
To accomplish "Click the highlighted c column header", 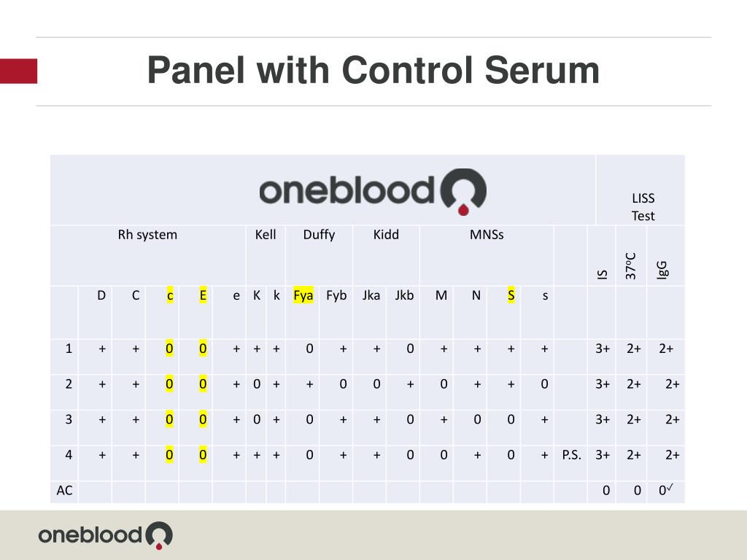I will pyautogui.click(x=170, y=296).
